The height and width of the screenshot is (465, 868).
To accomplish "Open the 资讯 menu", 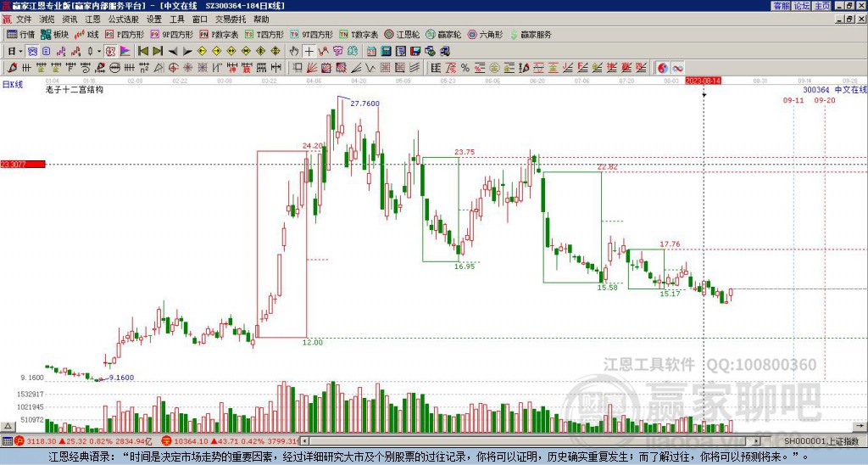I will point(70,20).
